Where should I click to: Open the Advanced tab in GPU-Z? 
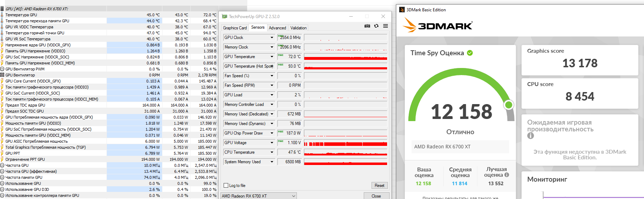click(x=277, y=28)
